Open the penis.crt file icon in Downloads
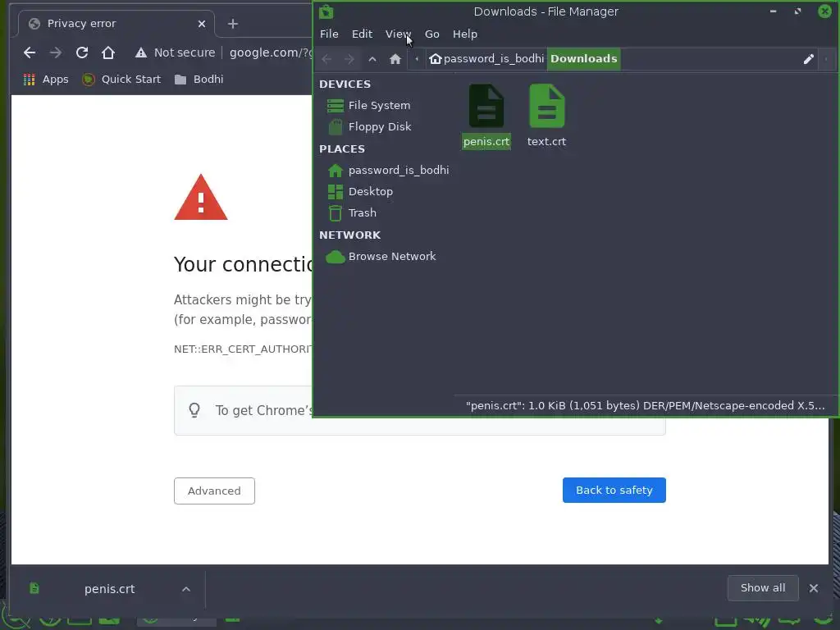The height and width of the screenshot is (630, 840). (x=486, y=106)
